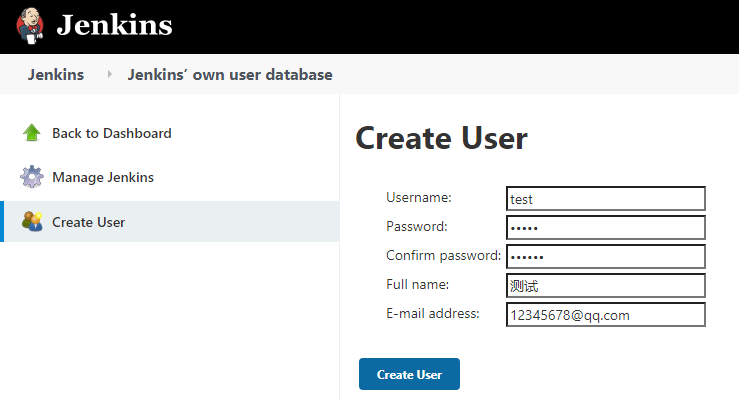Click the Username: label
This screenshot has width=739, height=400.
(x=419, y=197)
